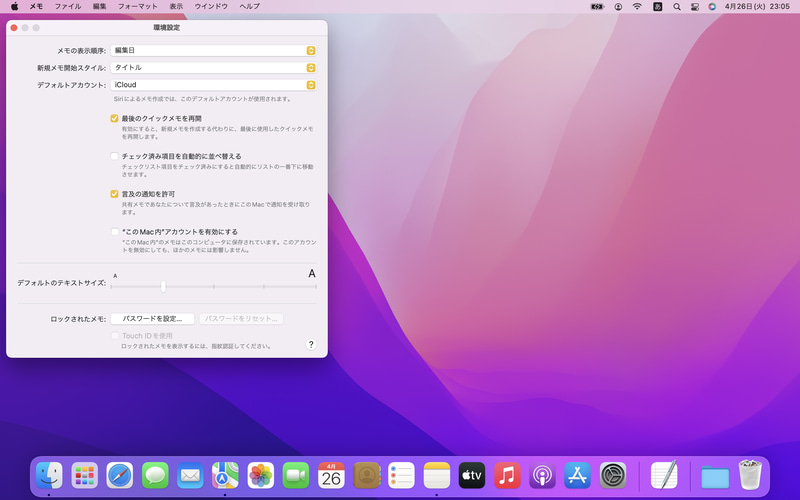Open フォーマット menu
Screen dimensions: 800x500
coord(138,7)
